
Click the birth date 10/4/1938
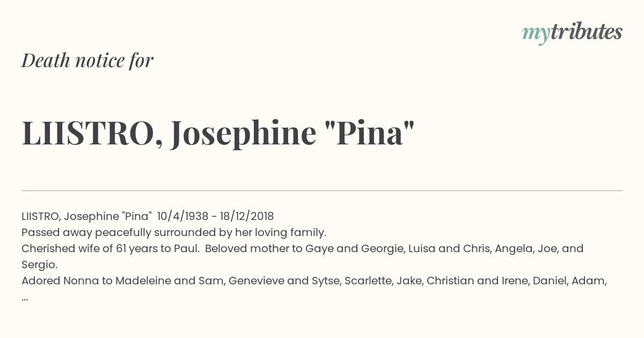183,216
